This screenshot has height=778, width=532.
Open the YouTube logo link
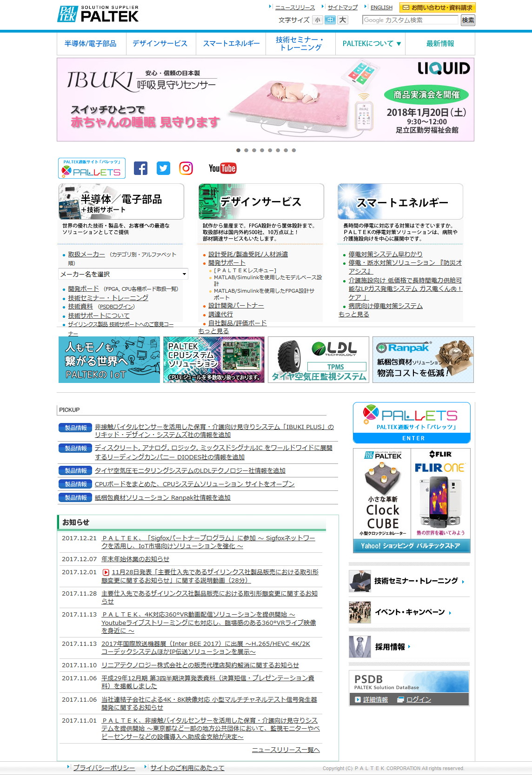(x=222, y=168)
